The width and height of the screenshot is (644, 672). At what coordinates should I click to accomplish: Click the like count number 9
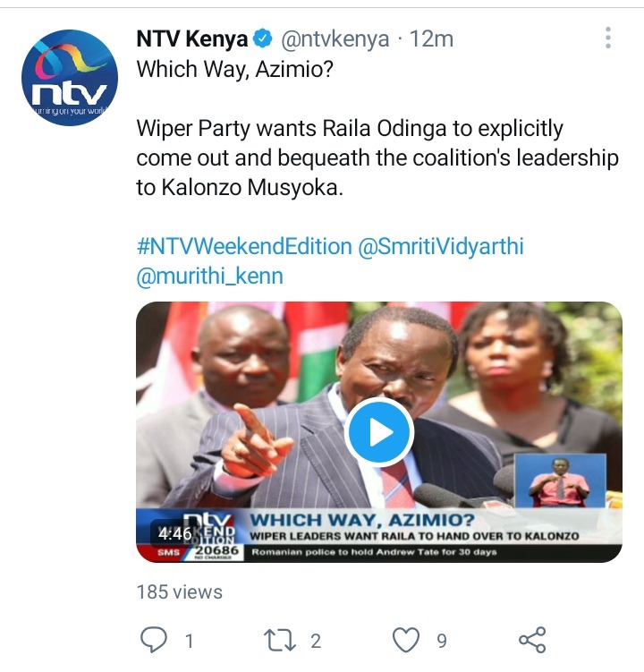442,642
